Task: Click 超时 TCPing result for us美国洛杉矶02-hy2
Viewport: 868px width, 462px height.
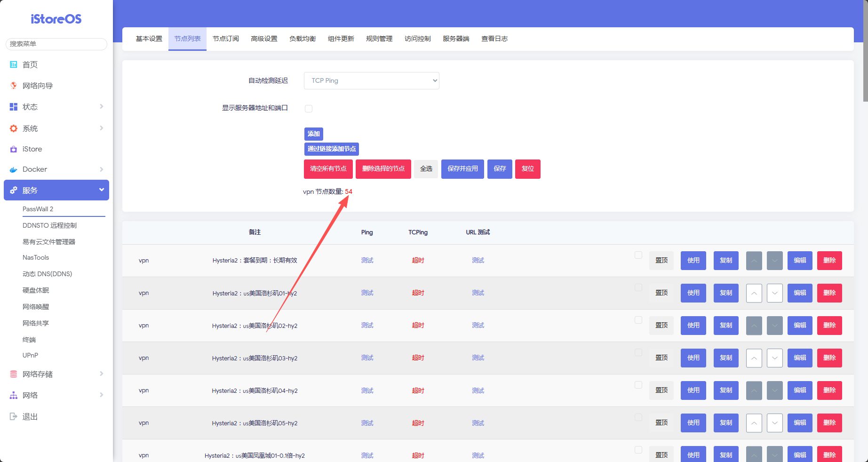Action: tap(418, 326)
